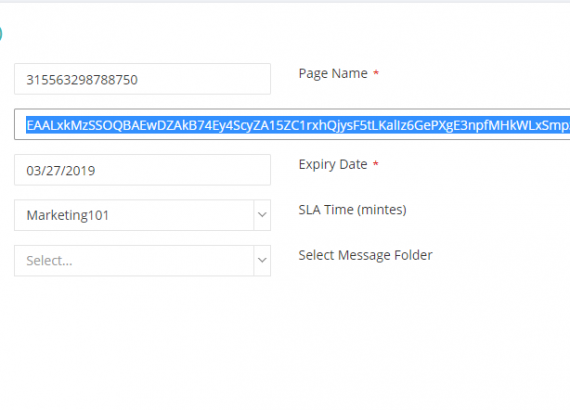Click the 31556329878750 number text
Screen dimensions: 570x410
coord(82,80)
